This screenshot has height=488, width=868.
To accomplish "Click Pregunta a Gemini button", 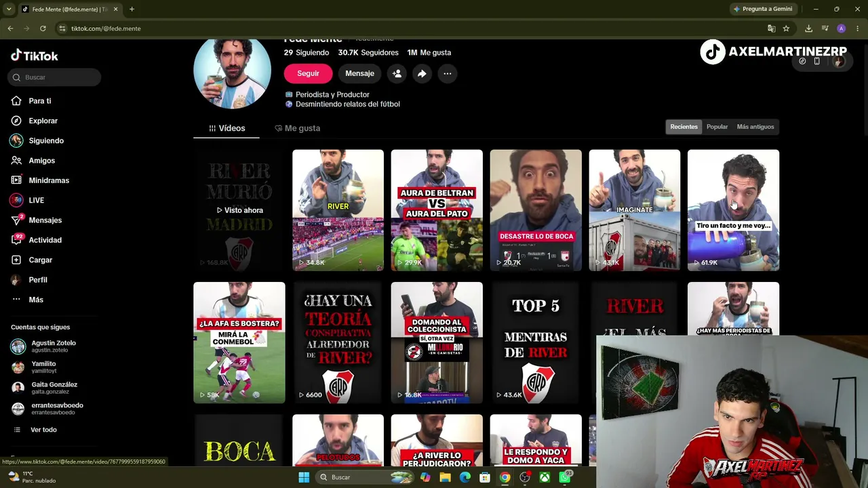I will pos(762,9).
